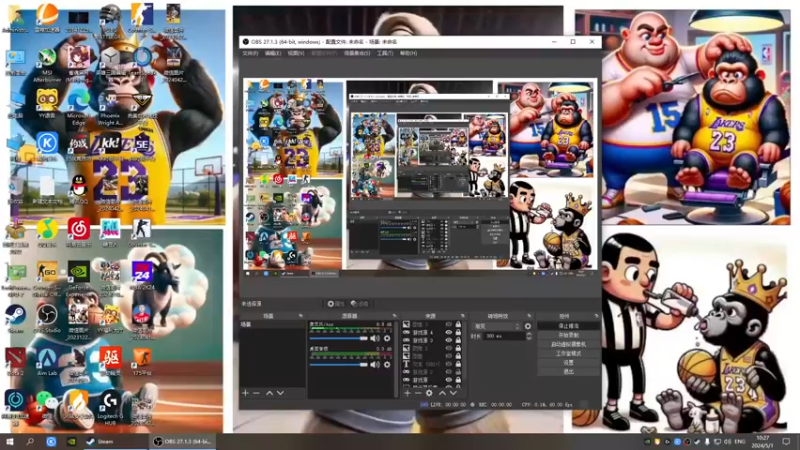Image resolution: width=800 pixels, height=450 pixels.
Task: Open the 帮助(H) menu in OBS
Action: (x=408, y=53)
